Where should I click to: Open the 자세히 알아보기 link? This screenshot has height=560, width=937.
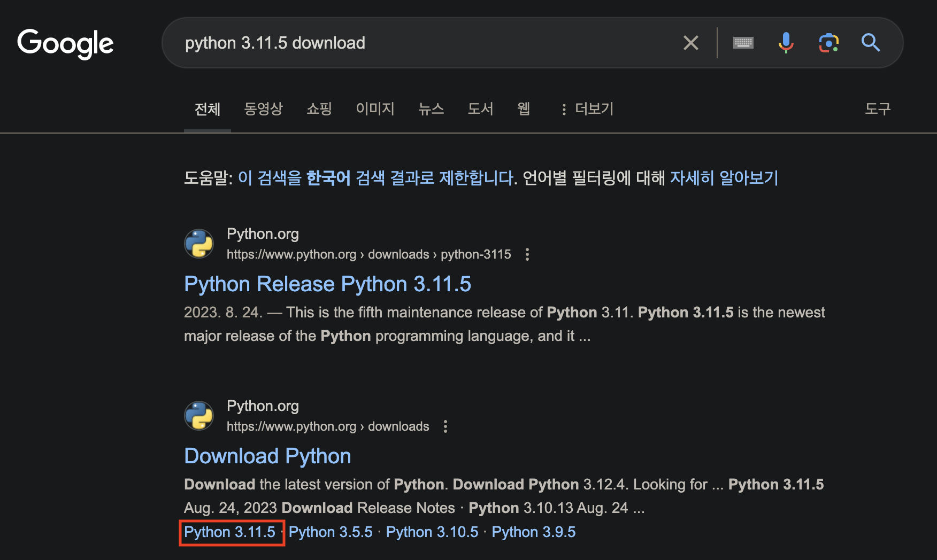click(724, 178)
